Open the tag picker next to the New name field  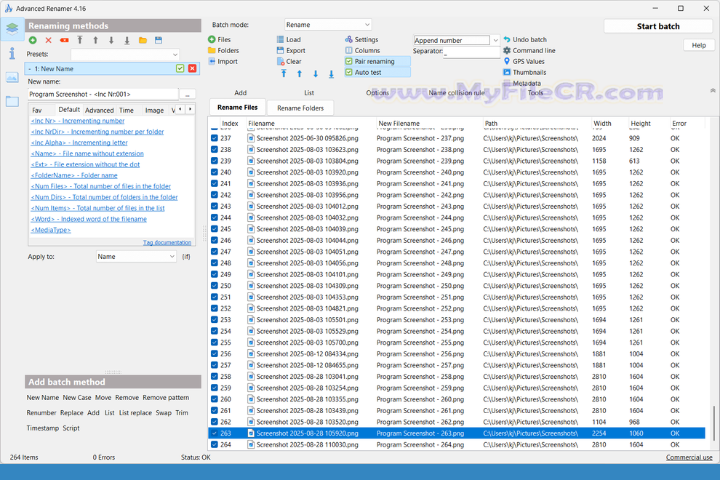point(187,95)
